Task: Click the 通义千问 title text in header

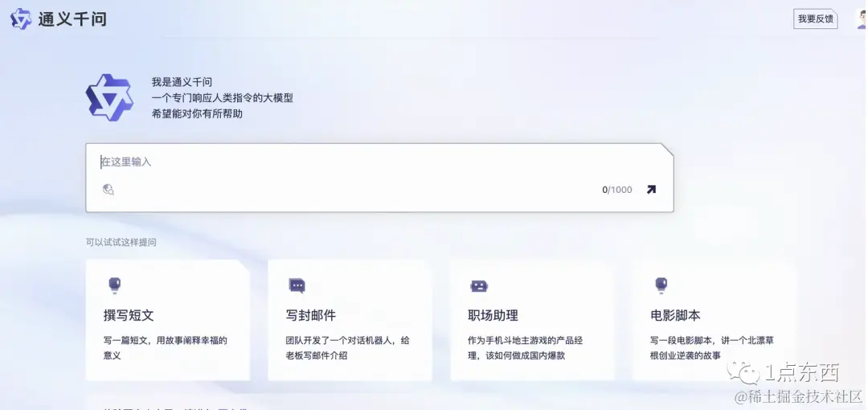Action: click(x=72, y=19)
